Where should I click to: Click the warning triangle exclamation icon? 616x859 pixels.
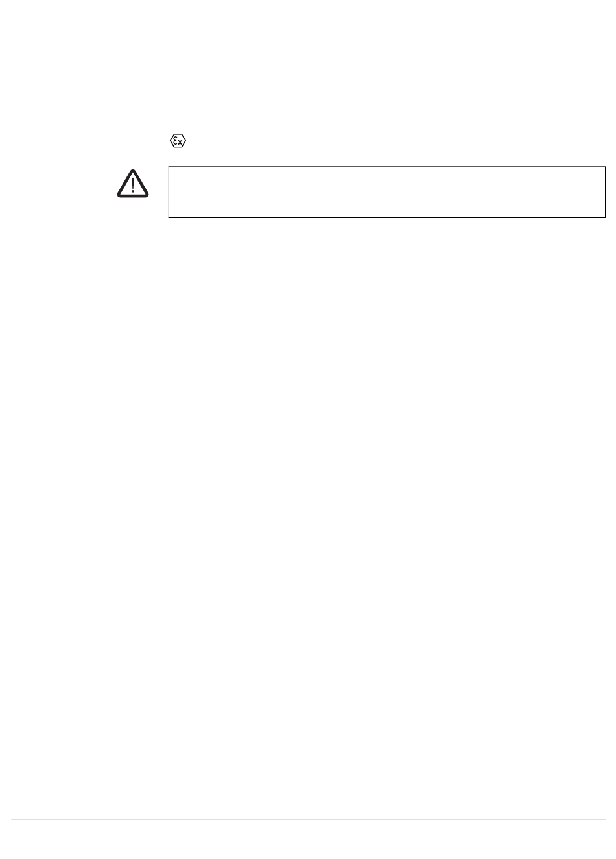pos(133,183)
